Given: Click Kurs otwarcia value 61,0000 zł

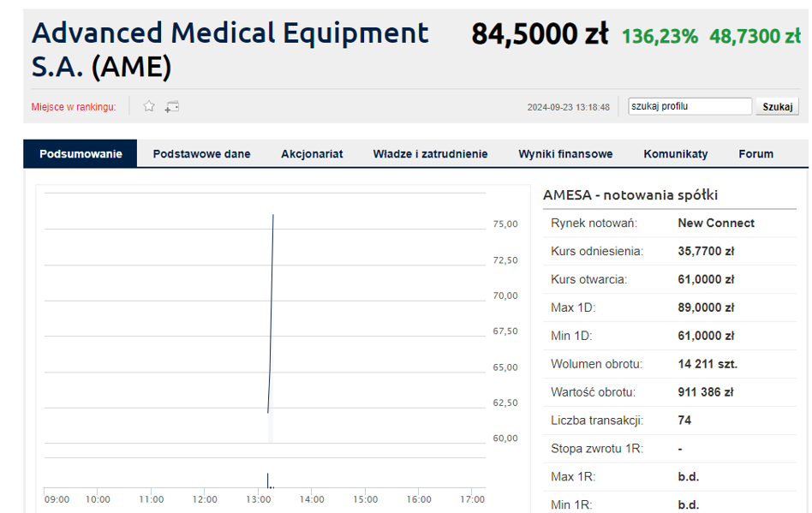Looking at the screenshot, I should (707, 279).
